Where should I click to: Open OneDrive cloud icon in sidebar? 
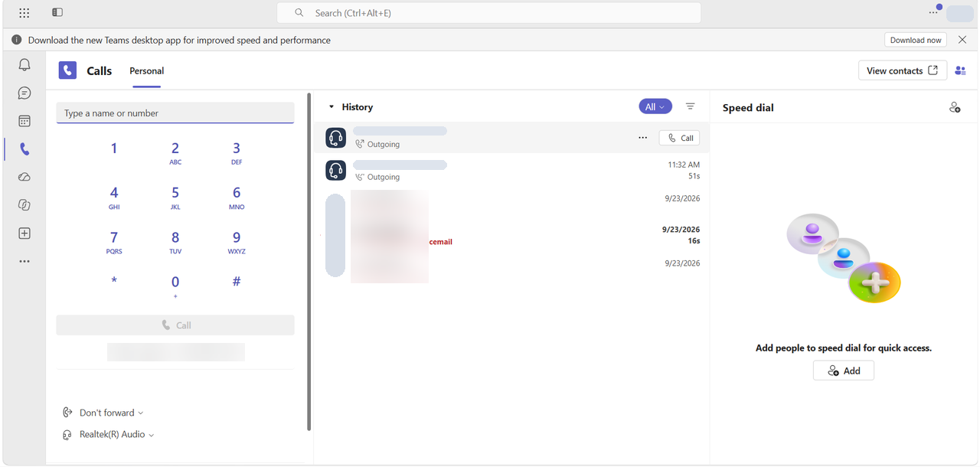[24, 177]
